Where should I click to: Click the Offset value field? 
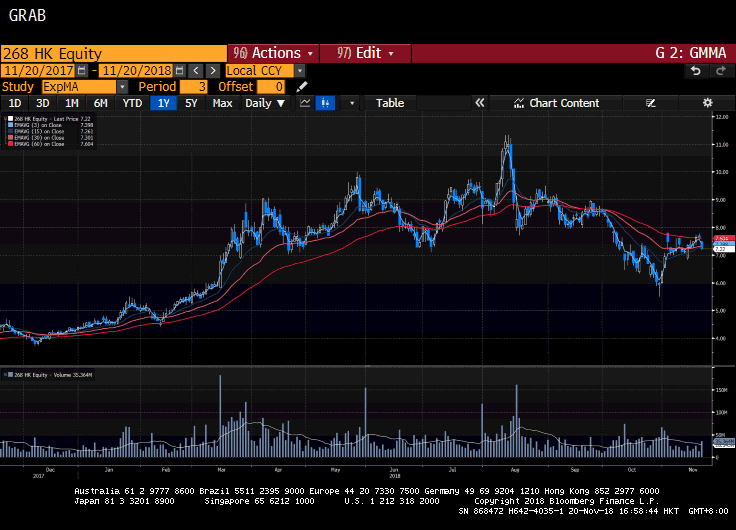(271, 87)
